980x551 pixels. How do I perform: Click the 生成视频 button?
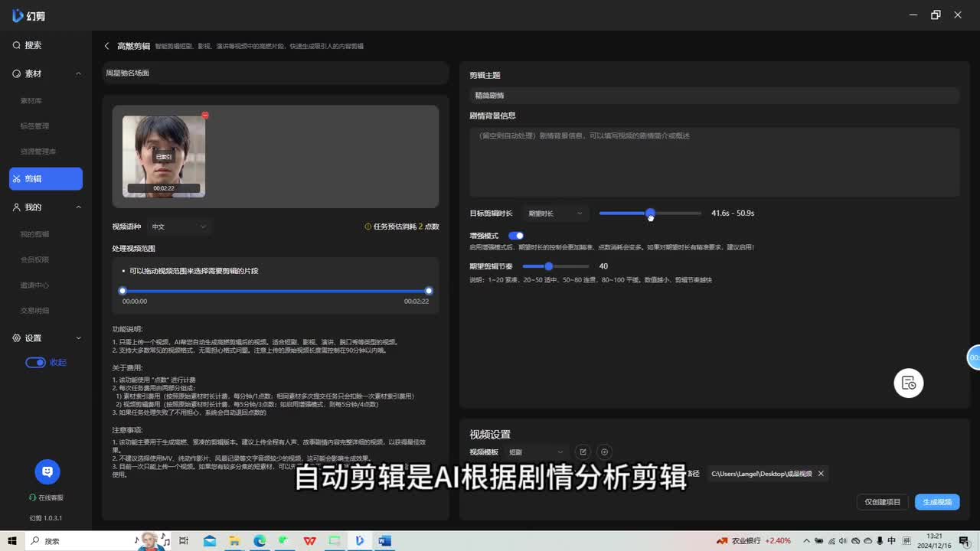(936, 502)
